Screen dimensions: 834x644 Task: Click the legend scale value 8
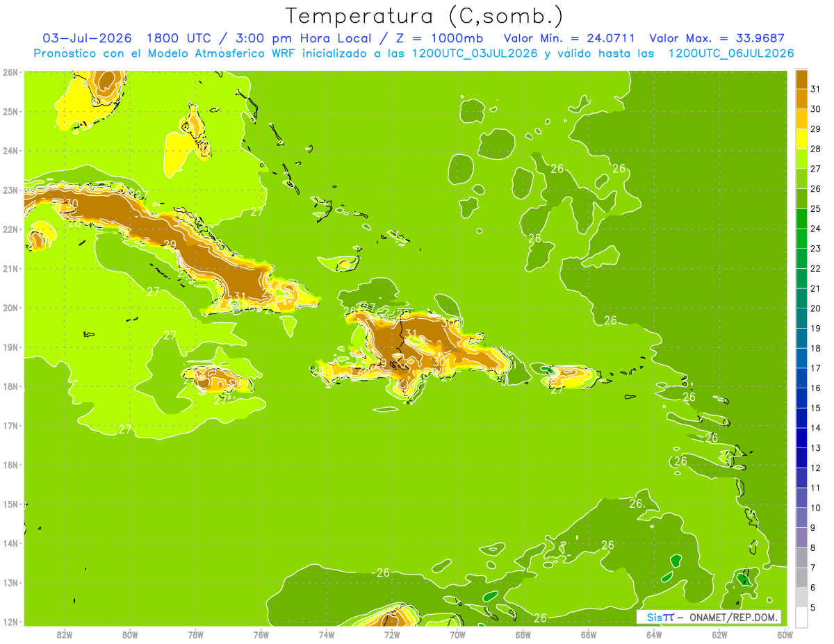(x=813, y=548)
